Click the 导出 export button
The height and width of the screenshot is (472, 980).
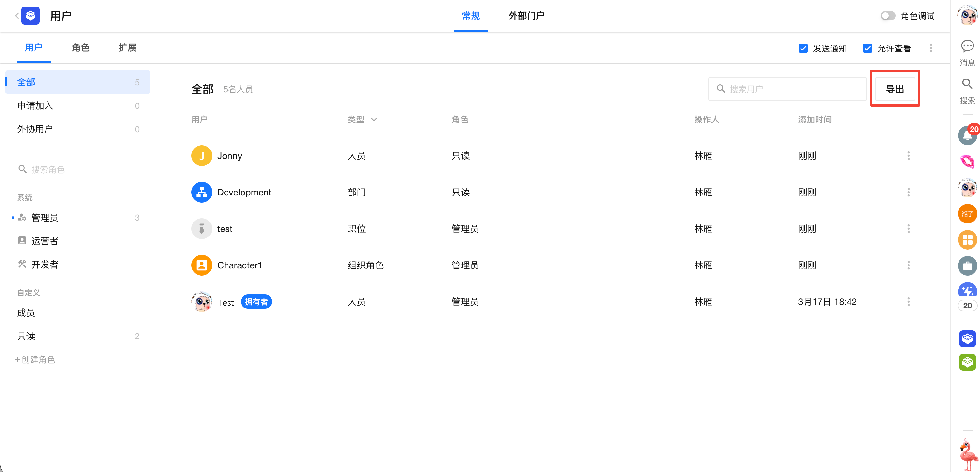[895, 89]
